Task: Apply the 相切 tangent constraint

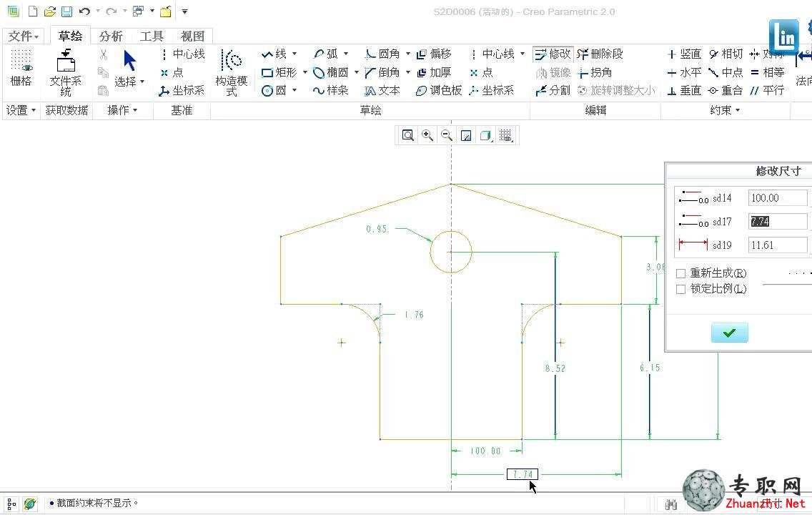Action: [726, 54]
